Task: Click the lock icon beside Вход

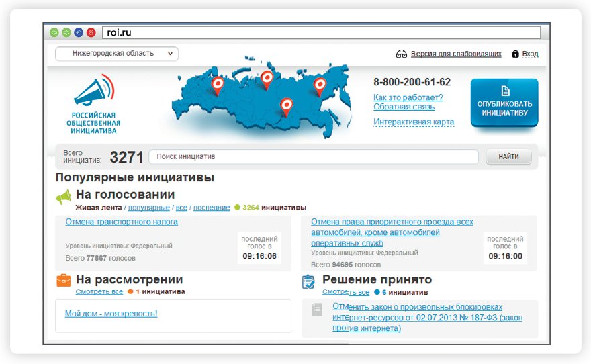Action: pyautogui.click(x=515, y=54)
